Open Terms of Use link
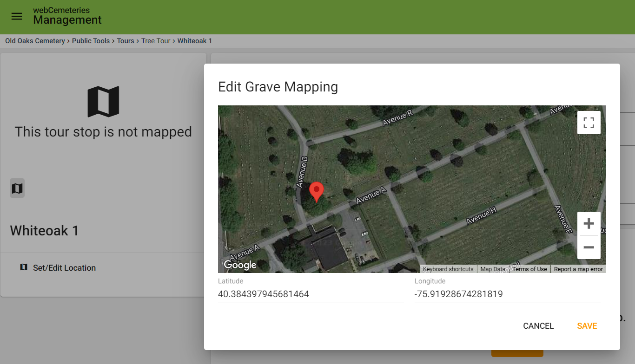 point(529,269)
